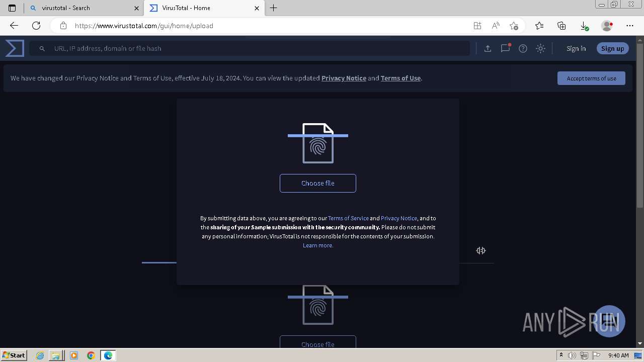This screenshot has width=644, height=362.
Task: Open File Explorer from taskbar
Action: click(56, 355)
